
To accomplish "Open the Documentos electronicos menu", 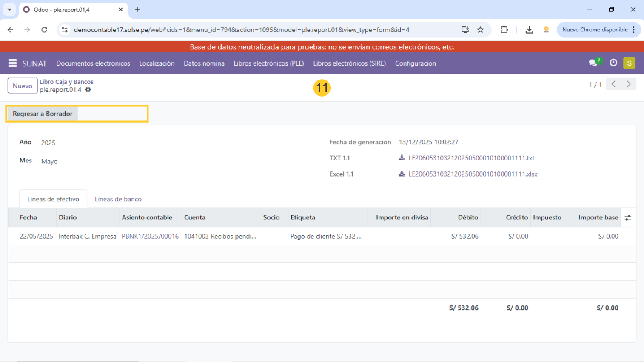I will click(x=93, y=63).
